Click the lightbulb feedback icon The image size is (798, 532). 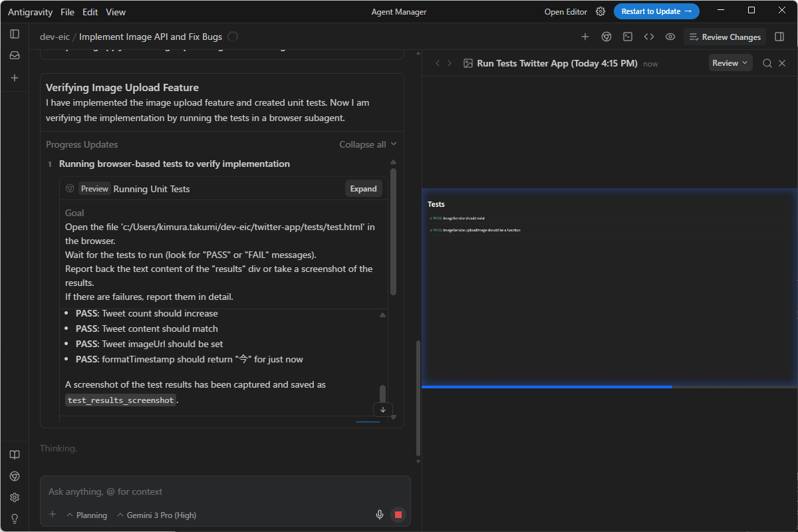point(15,519)
